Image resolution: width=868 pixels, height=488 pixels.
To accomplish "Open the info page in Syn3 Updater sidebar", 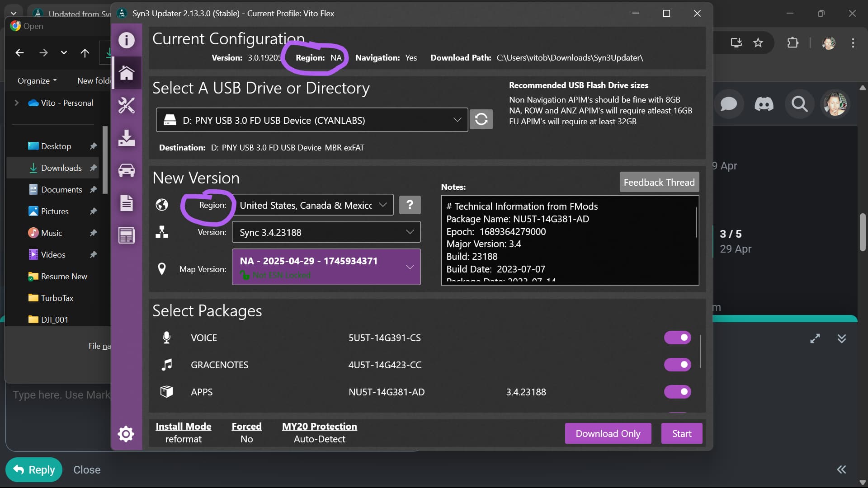I will coord(127,40).
